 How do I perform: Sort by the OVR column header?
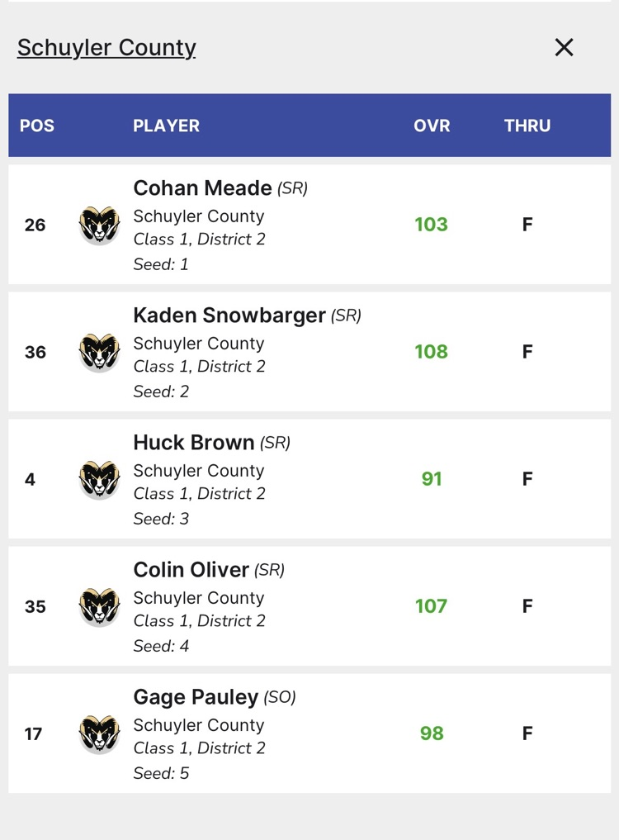432,126
